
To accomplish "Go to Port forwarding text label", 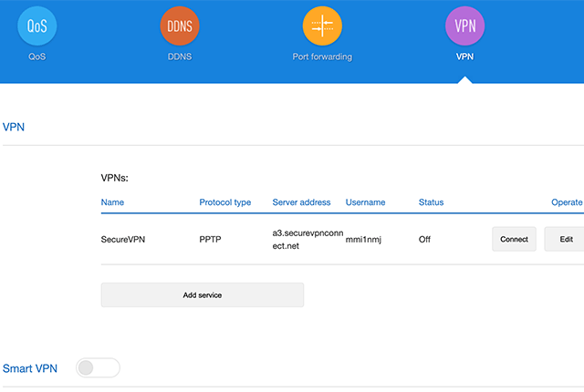I will click(322, 57).
